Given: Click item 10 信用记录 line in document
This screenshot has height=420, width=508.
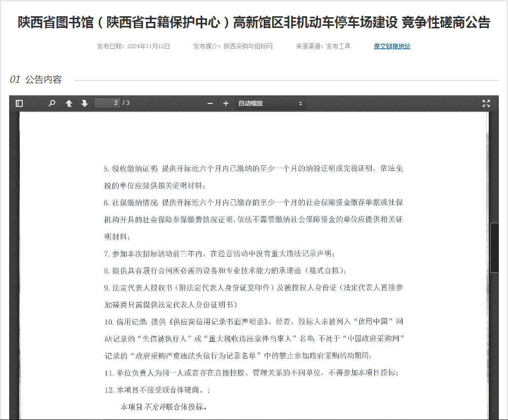Looking at the screenshot, I should pos(253,322).
